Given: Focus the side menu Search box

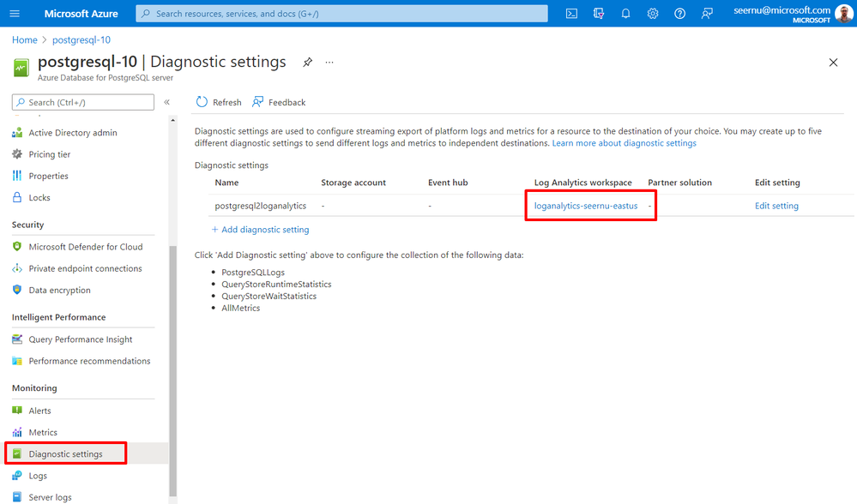Looking at the screenshot, I should pos(83,102).
